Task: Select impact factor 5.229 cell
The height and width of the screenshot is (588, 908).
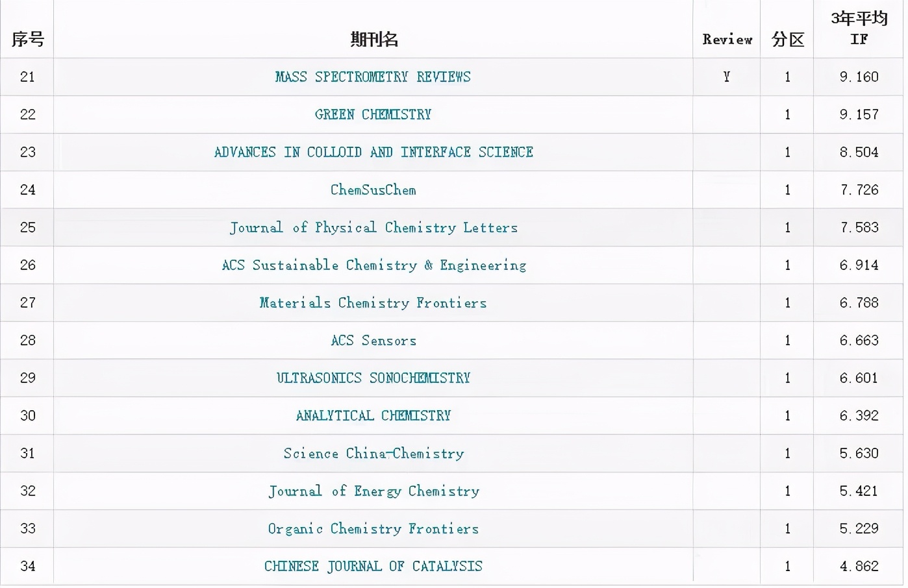Action: pyautogui.click(x=859, y=528)
